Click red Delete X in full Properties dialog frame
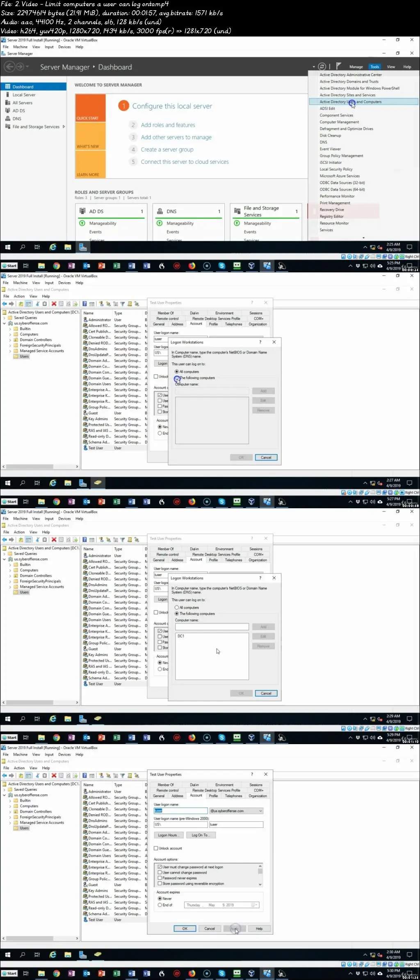The height and width of the screenshot is (980, 420). click(53, 775)
